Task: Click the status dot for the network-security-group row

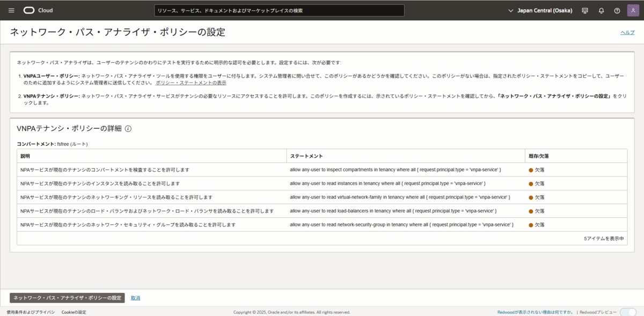Action: 531,225
